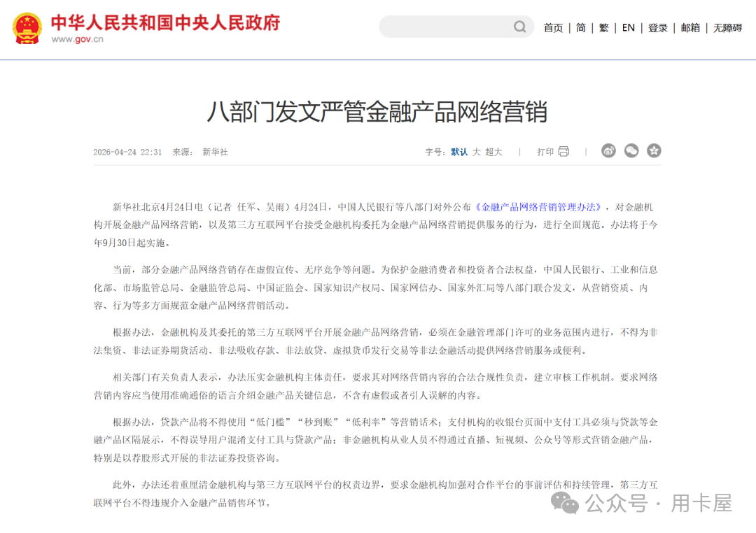Click the search magnifier icon
This screenshot has height=533, width=756.
tap(519, 27)
